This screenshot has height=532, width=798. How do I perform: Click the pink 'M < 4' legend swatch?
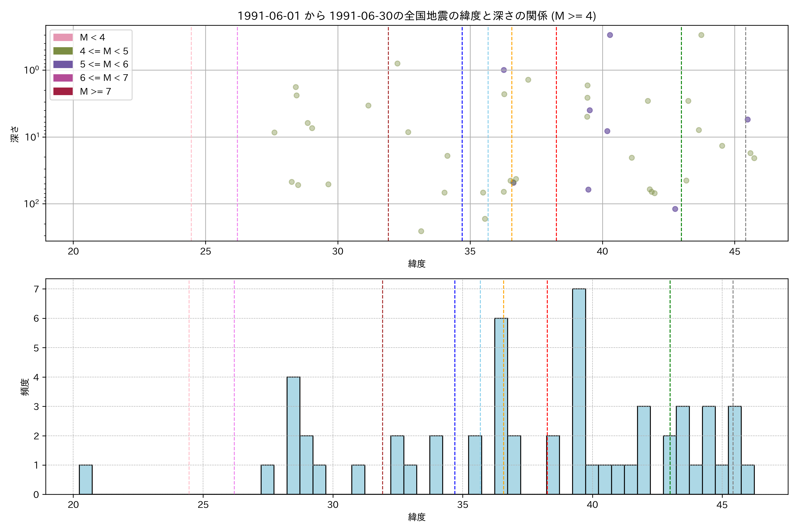pos(63,37)
